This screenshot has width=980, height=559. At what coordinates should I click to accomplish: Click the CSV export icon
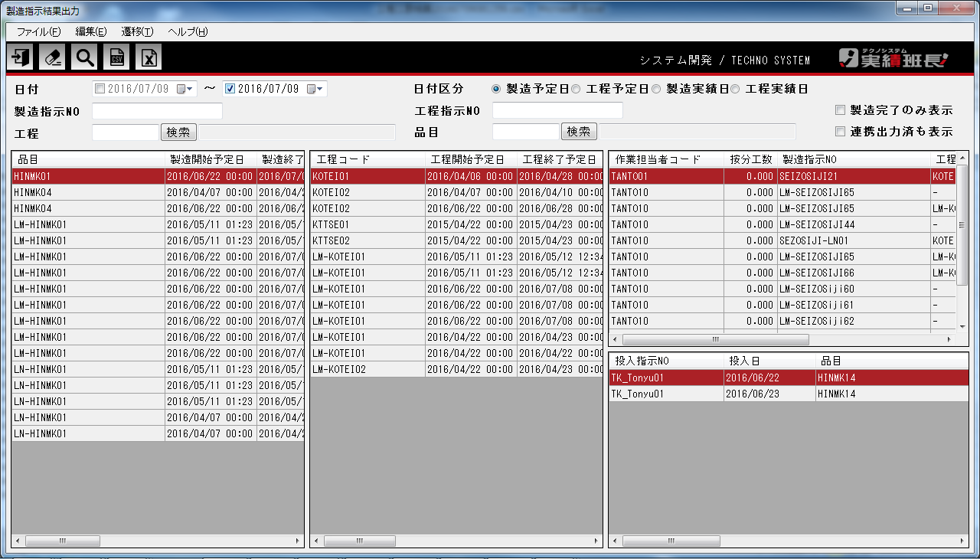click(117, 57)
